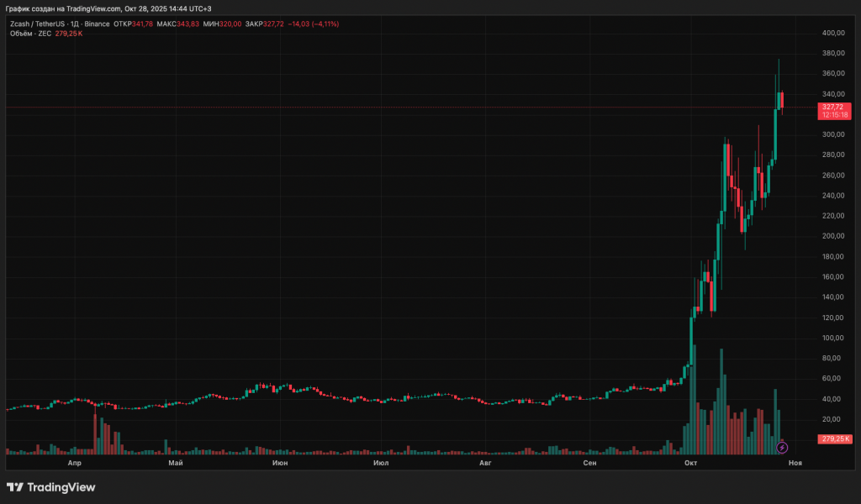
Task: Click the Окт month label on time axis
Action: pos(691,463)
